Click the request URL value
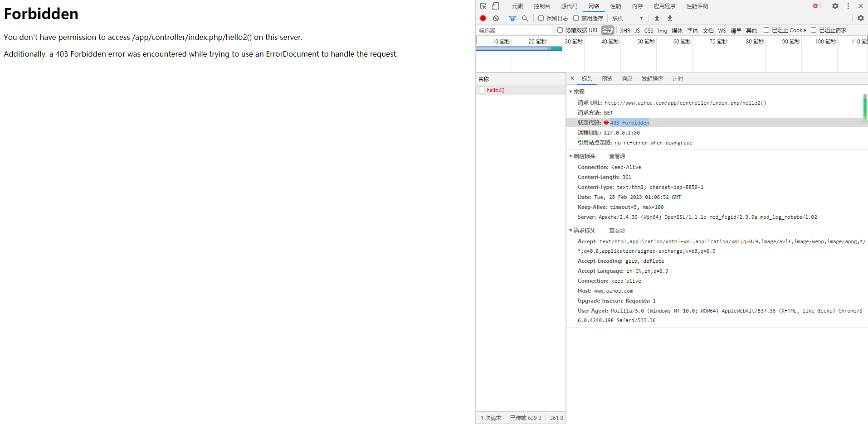 coord(685,103)
